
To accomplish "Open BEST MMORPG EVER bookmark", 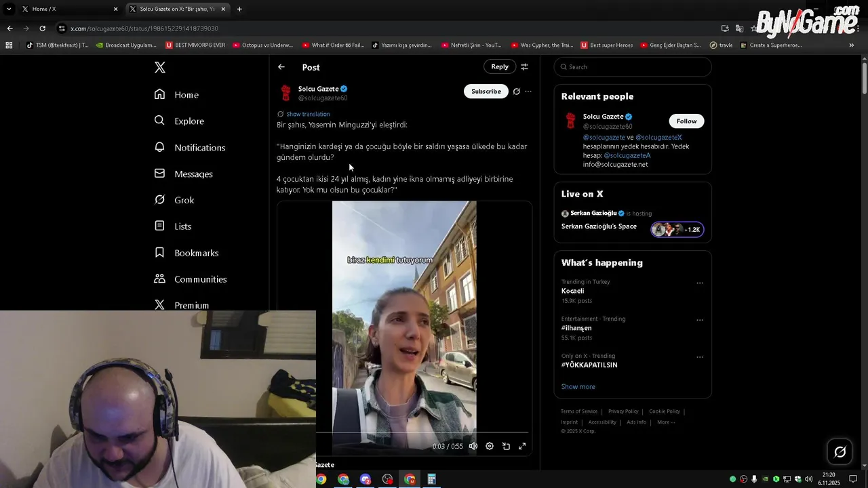I will tap(195, 45).
